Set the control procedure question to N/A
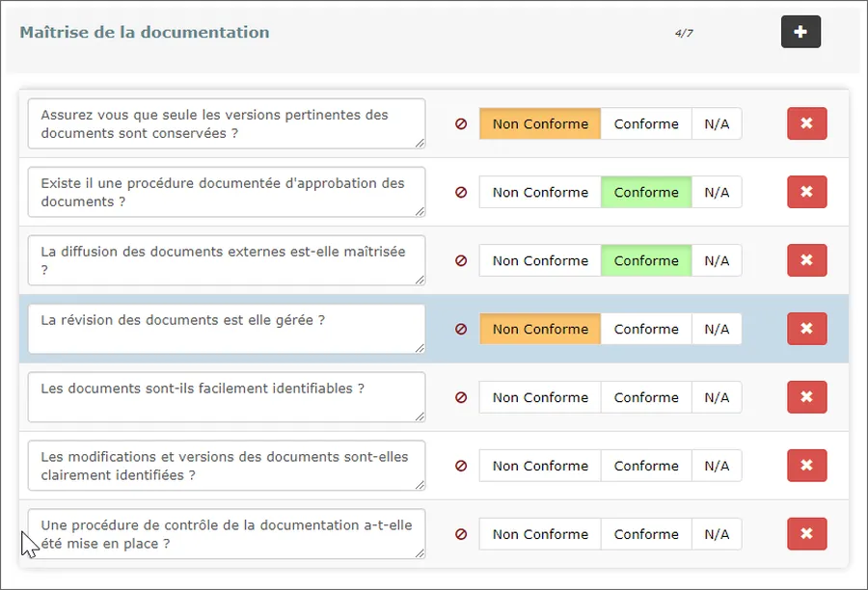868x590 pixels. point(717,534)
